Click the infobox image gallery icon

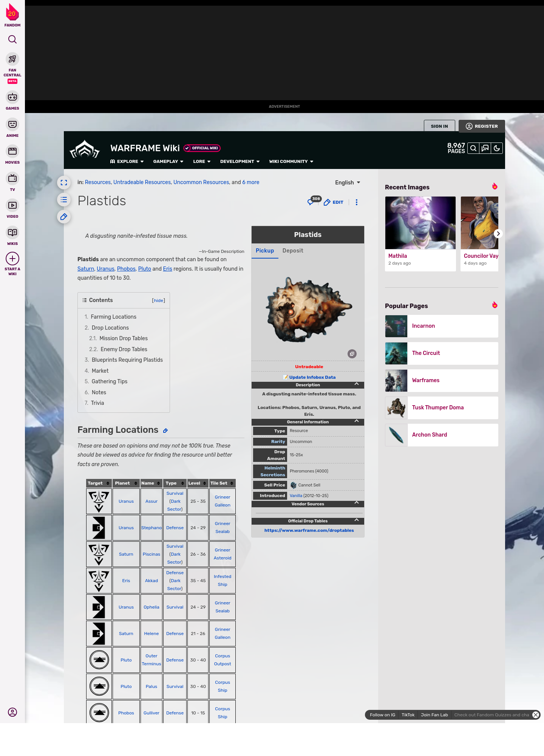[352, 354]
